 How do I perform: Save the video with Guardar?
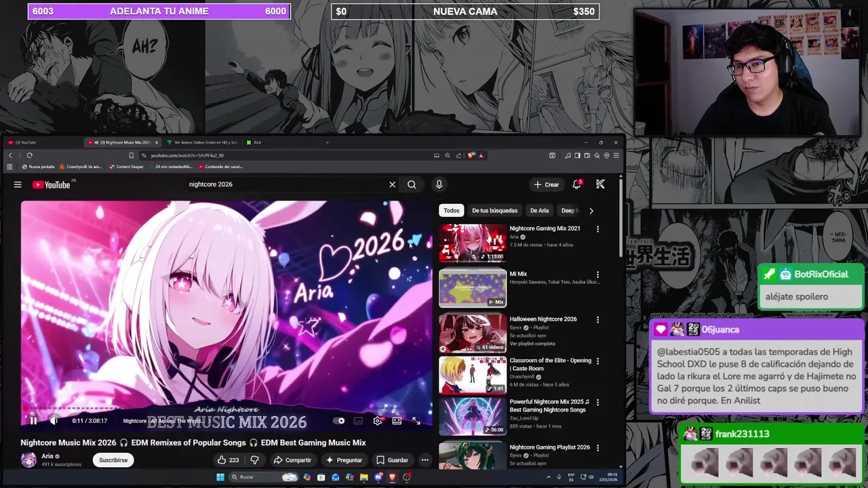point(392,460)
